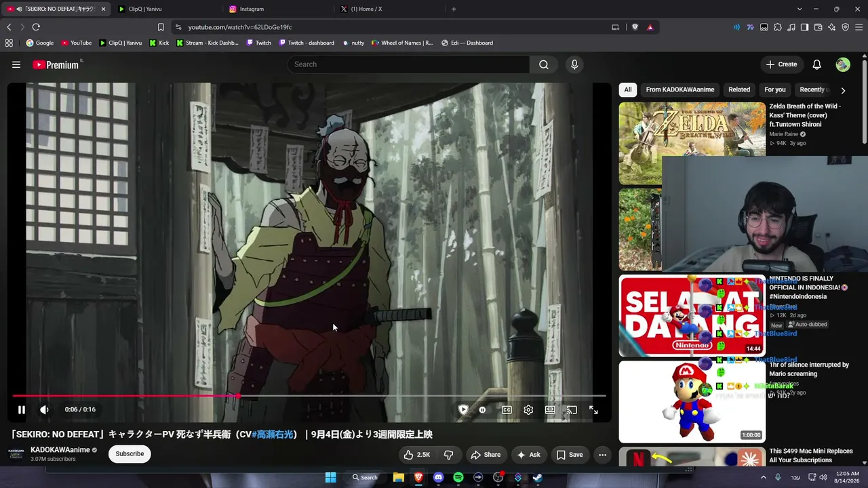Open the #高瀬右光 hashtag link
The image size is (868, 488).
point(272,434)
